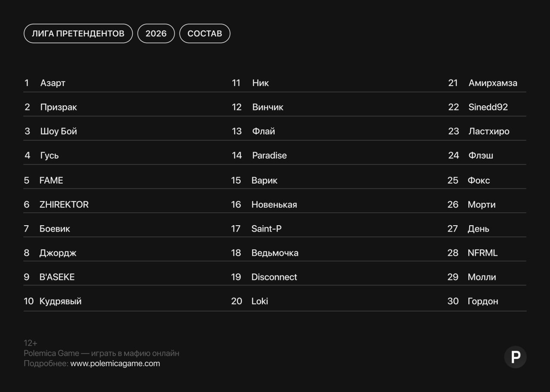Select Saint-P from the roster

tap(266, 229)
